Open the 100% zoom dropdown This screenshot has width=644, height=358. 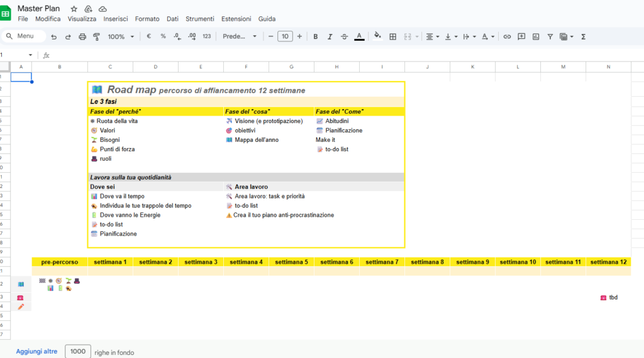120,36
